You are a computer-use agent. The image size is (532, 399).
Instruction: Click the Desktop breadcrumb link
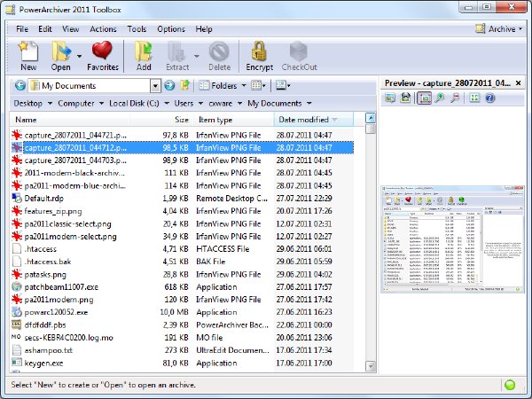tap(28, 103)
